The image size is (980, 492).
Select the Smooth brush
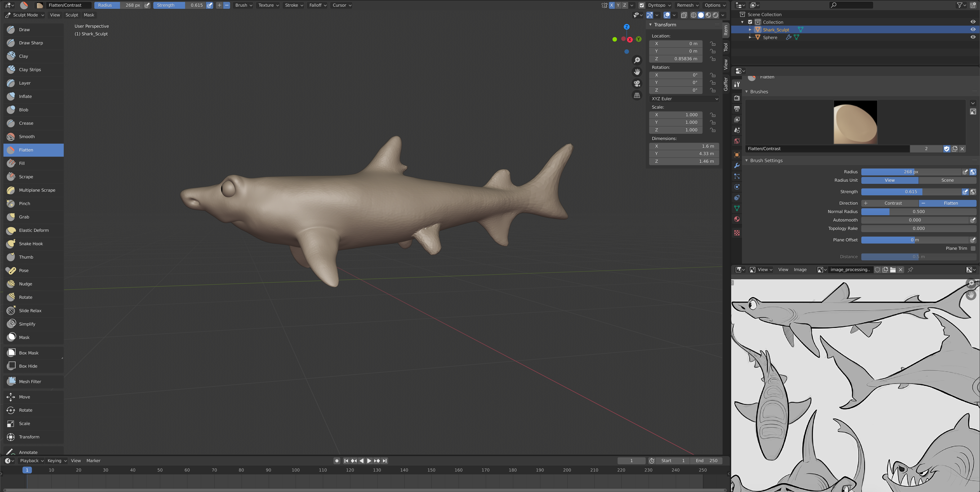click(x=33, y=137)
